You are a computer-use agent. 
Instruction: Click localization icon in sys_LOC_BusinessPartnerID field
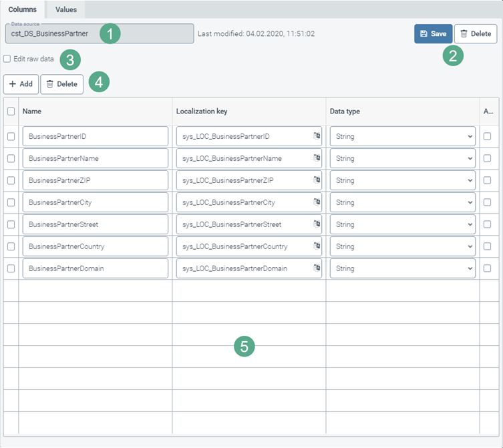tap(317, 136)
